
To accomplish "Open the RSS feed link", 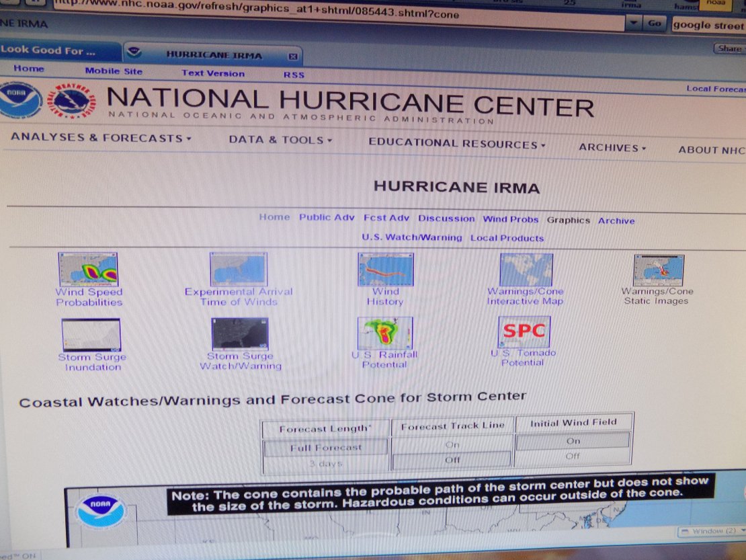I will click(294, 75).
